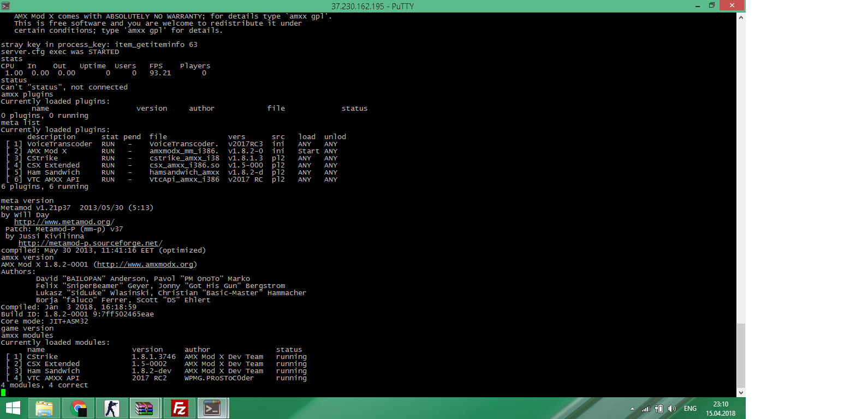
Task: Click the http://www.metamod.org/ URL
Action: [64, 222]
